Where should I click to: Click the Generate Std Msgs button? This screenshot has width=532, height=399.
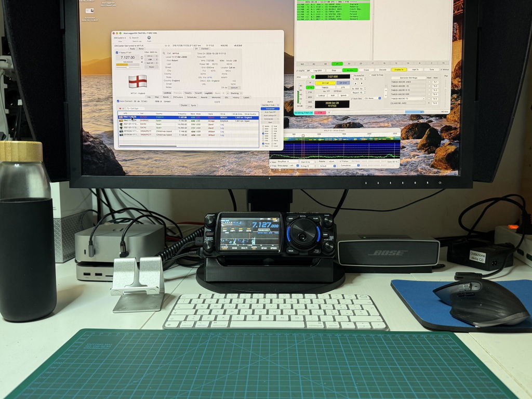click(408, 78)
